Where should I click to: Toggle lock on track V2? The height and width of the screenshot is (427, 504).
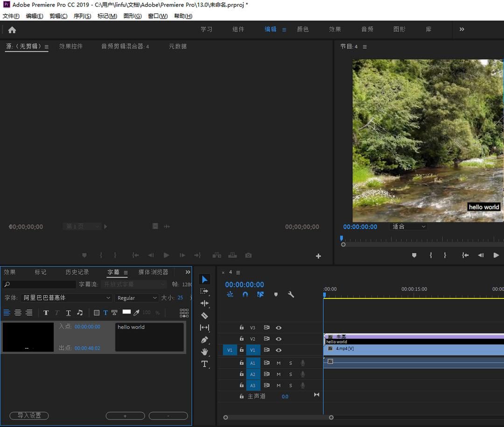pos(242,339)
